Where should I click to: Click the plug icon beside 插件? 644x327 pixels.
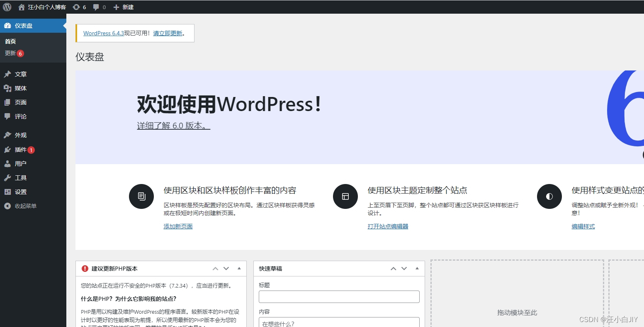(x=7, y=150)
